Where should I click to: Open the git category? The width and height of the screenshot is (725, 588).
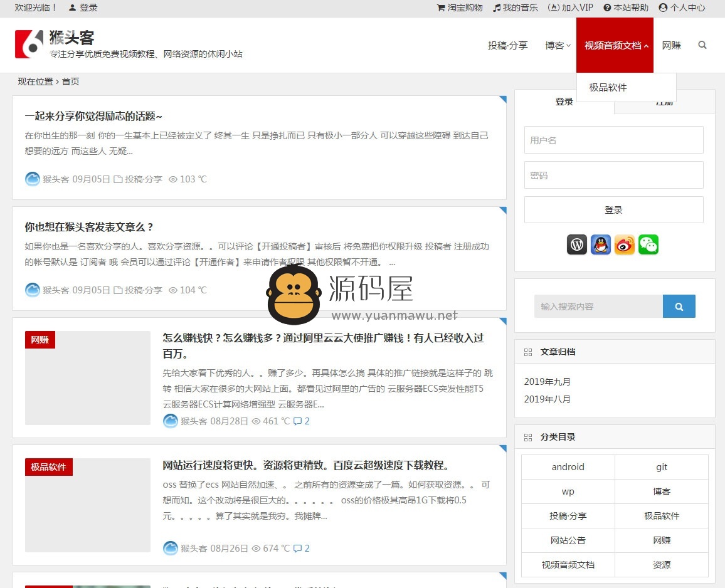(662, 467)
